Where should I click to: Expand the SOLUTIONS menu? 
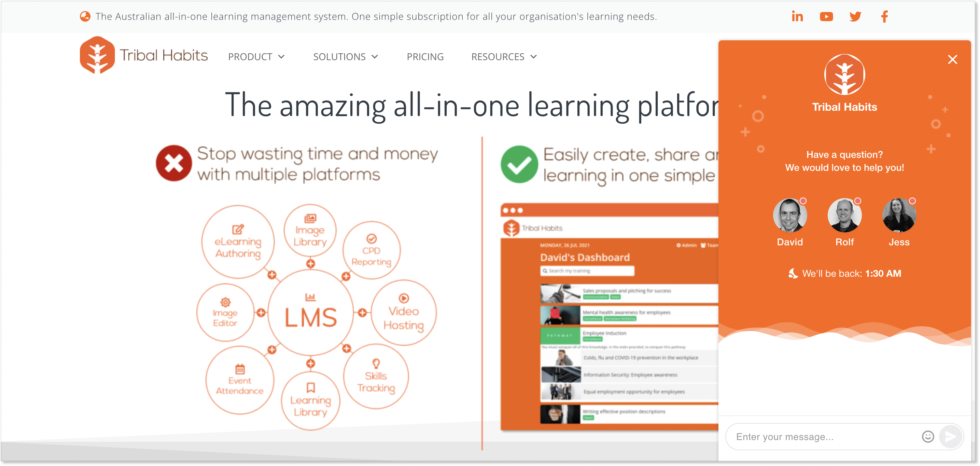346,57
